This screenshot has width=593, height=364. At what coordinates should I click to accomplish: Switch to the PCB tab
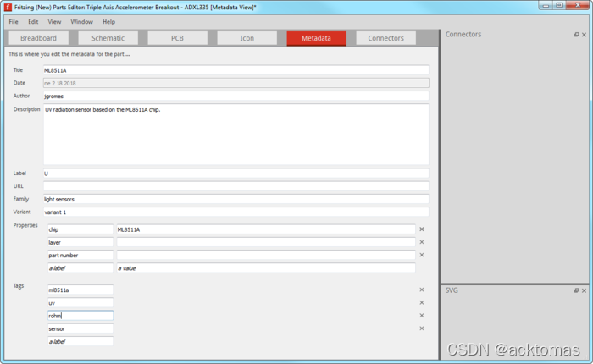(x=177, y=38)
